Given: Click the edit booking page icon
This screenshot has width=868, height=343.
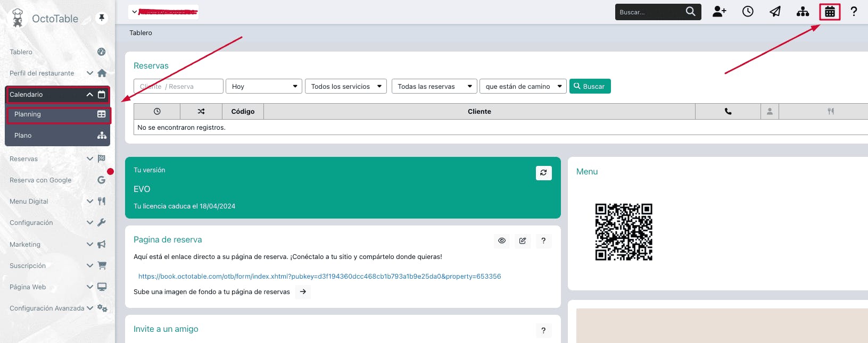Looking at the screenshot, I should pyautogui.click(x=523, y=241).
